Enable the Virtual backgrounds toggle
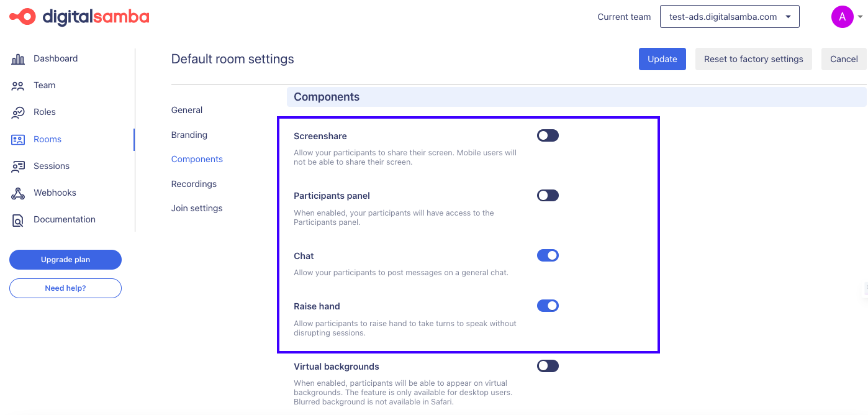Viewport: 868px width, 415px height. pyautogui.click(x=548, y=366)
